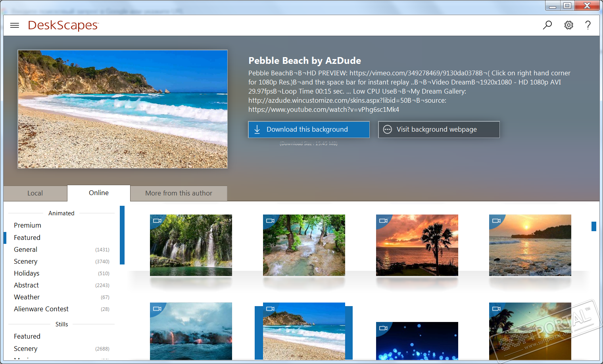
Task: Click video icon on waterfall thumbnail
Action: point(157,221)
